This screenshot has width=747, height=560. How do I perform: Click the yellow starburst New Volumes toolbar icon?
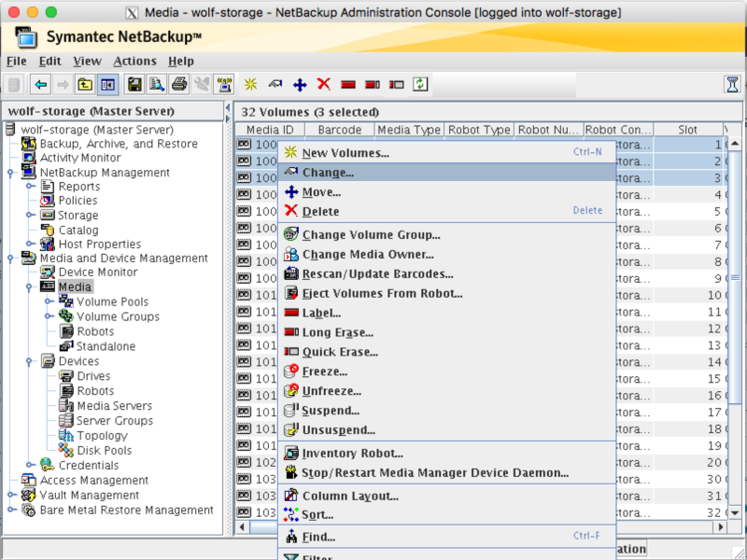coord(250,84)
